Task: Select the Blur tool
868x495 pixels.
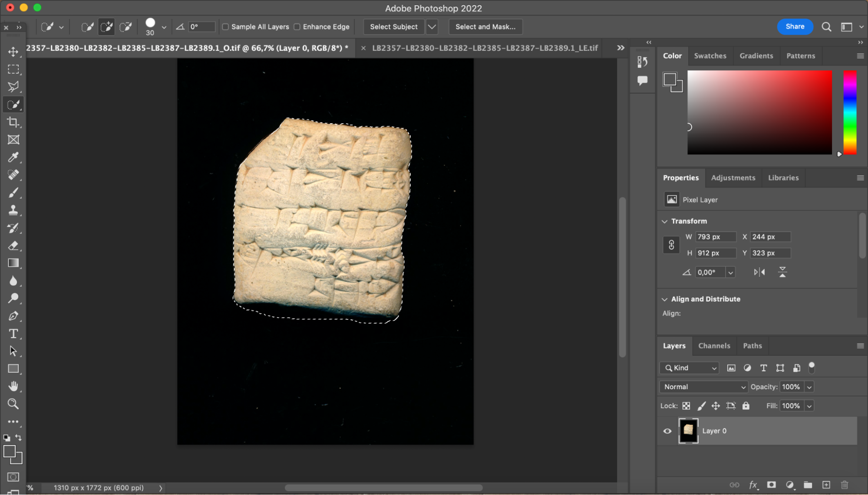Action: (x=13, y=281)
